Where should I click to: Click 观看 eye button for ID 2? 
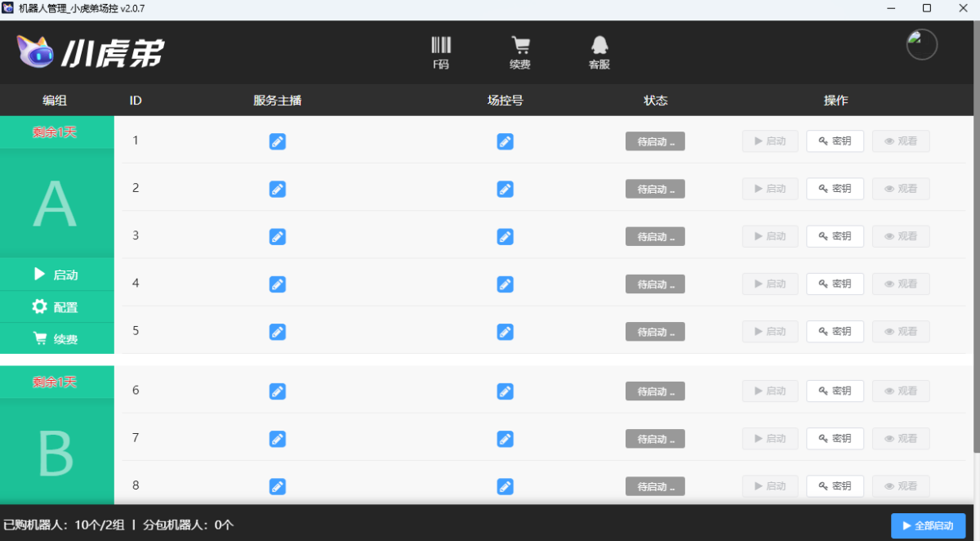[x=900, y=189]
